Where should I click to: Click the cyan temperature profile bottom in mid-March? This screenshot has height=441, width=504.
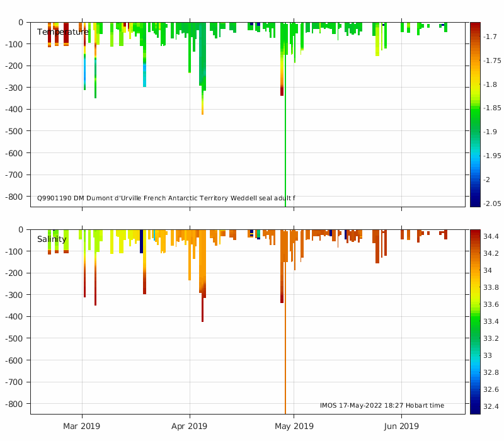click(x=145, y=77)
